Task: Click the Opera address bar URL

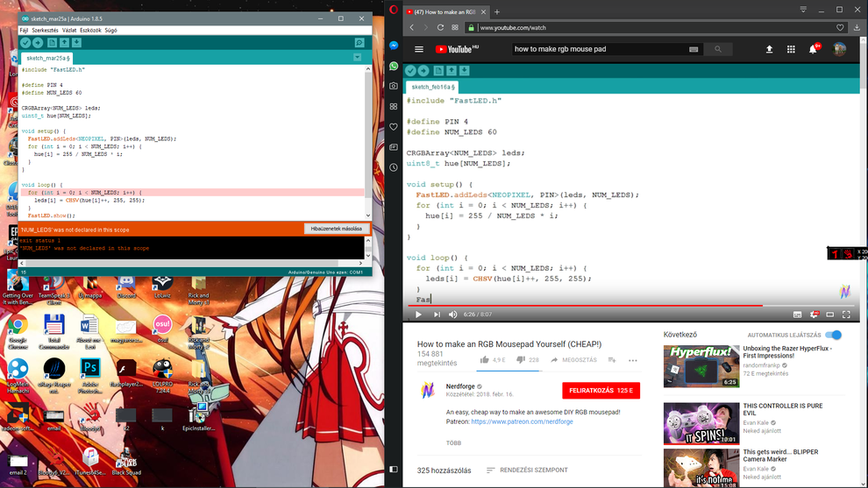Action: [513, 28]
